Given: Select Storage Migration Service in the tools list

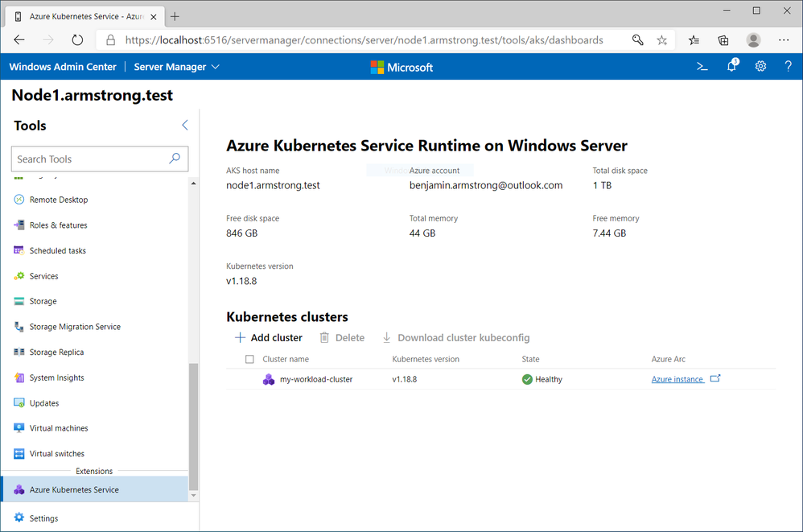Looking at the screenshot, I should click(75, 327).
